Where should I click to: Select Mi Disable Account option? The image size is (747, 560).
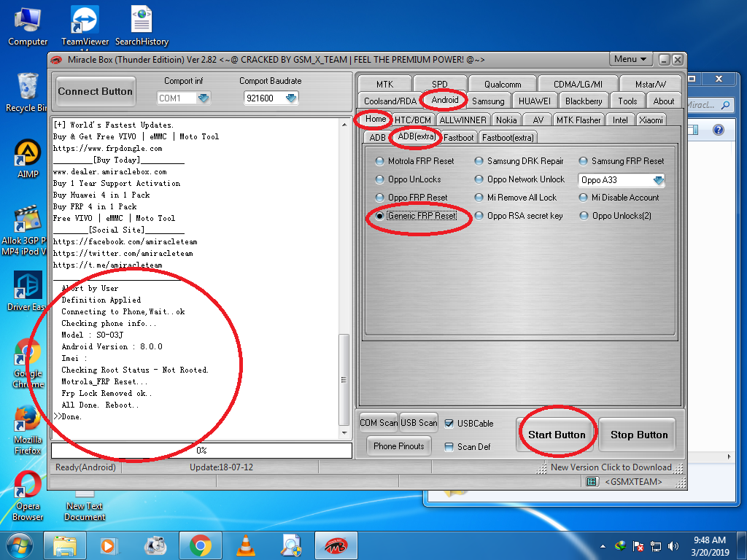(x=619, y=197)
